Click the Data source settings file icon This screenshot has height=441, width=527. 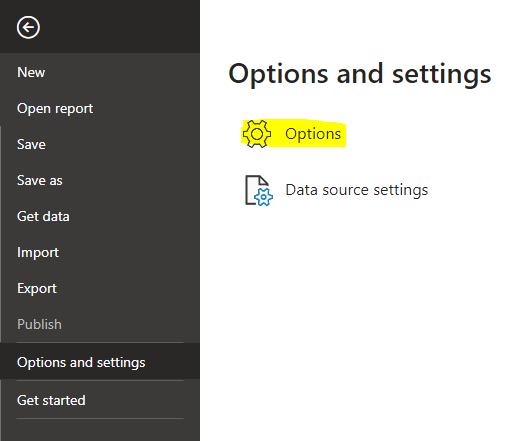[259, 190]
